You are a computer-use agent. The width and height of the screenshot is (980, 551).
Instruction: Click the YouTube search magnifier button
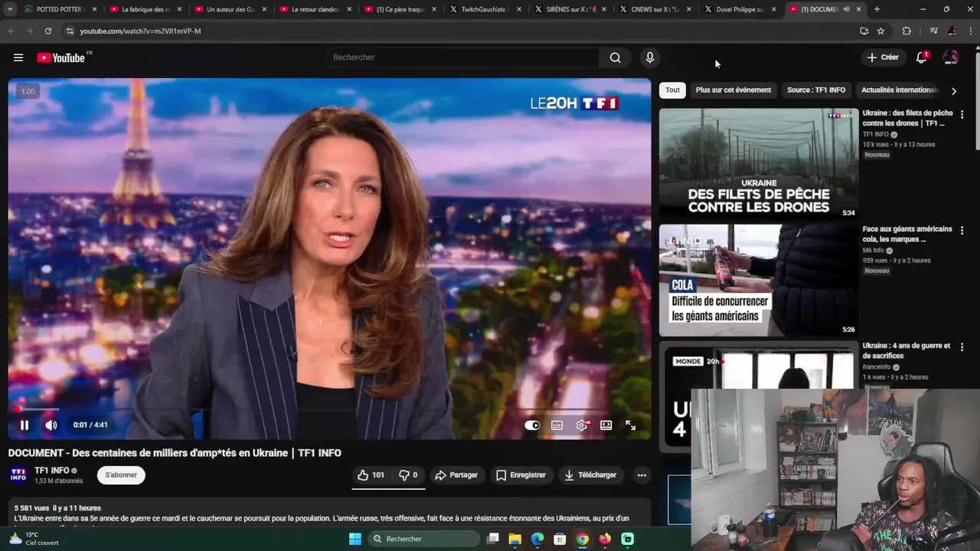[615, 57]
